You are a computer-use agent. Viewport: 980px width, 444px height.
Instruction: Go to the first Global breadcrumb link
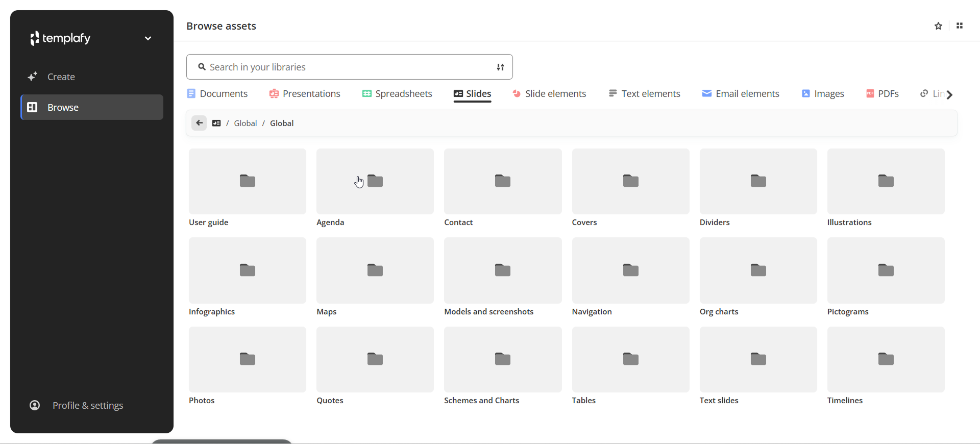click(x=246, y=123)
